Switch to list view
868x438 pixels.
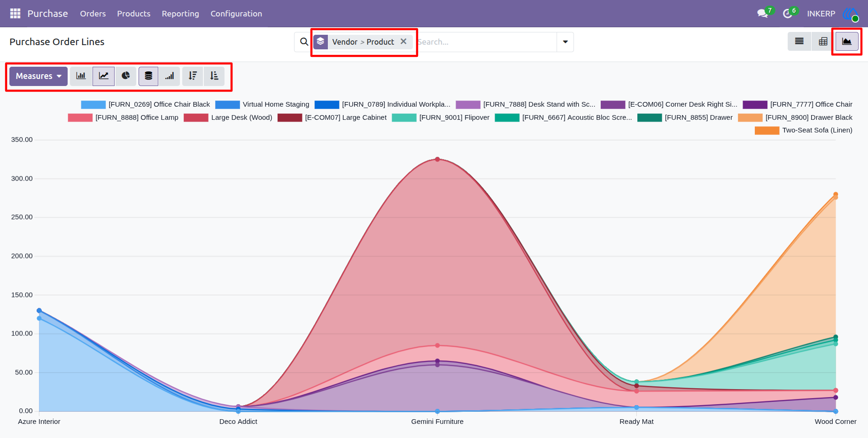(799, 41)
